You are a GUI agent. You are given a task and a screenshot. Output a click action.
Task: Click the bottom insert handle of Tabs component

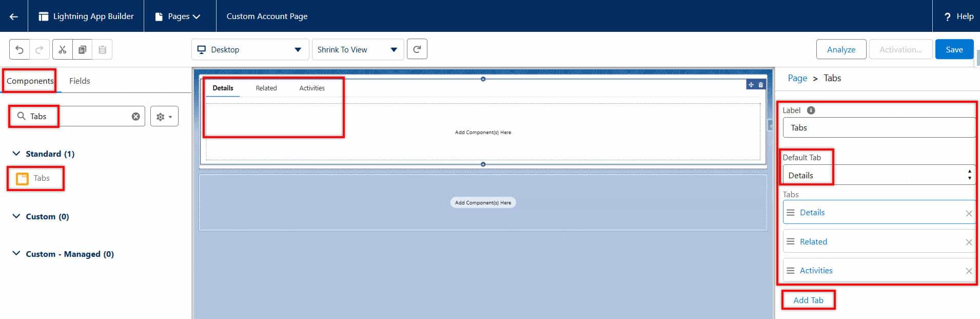pyautogui.click(x=483, y=164)
